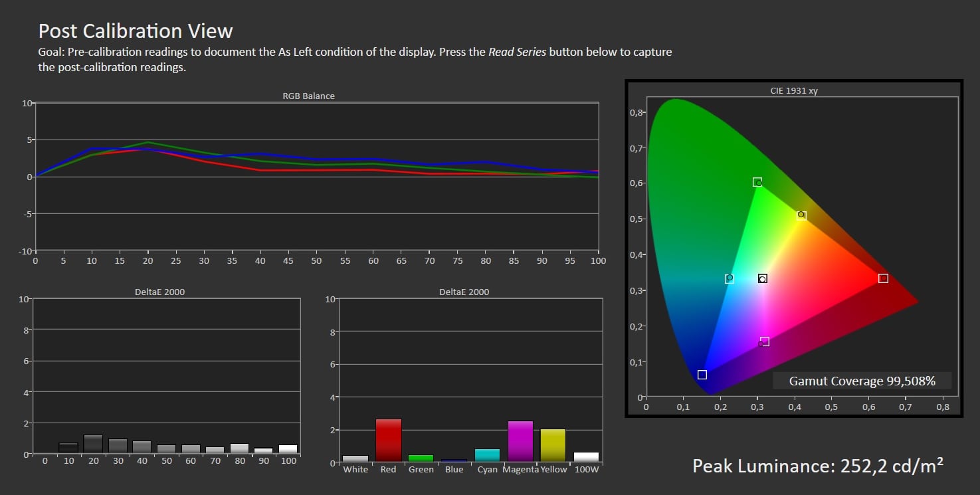Select the Cyan bar in DeltaE chart
Screen dimensions: 980x495
(487, 455)
